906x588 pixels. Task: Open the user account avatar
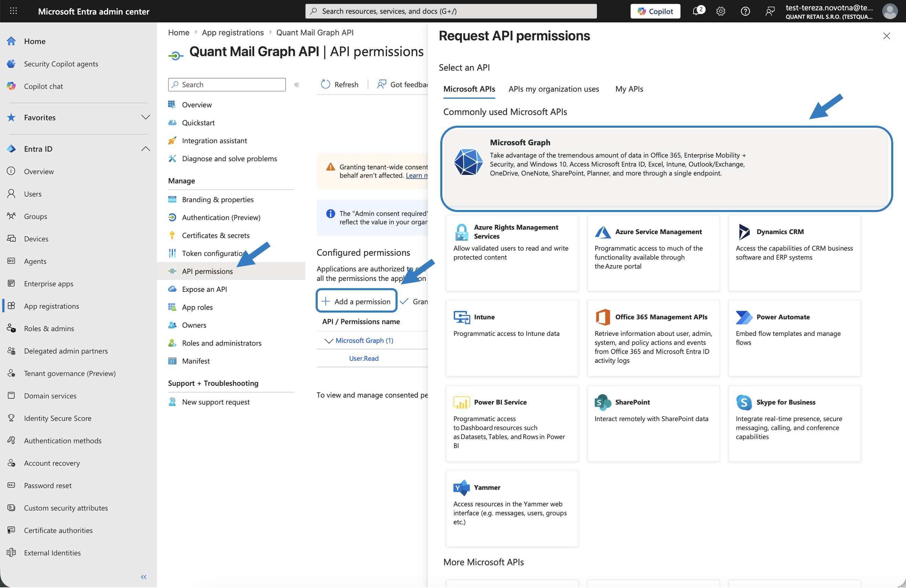coord(889,11)
